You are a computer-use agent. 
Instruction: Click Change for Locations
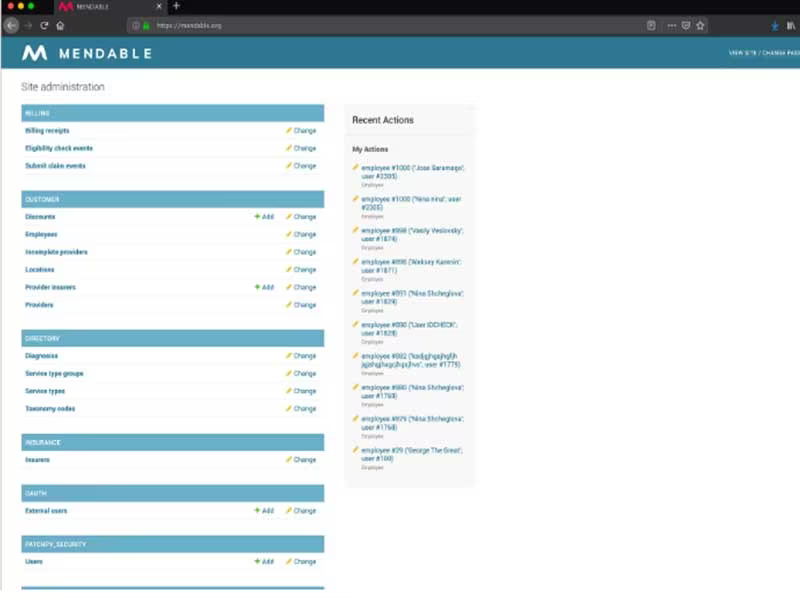302,269
